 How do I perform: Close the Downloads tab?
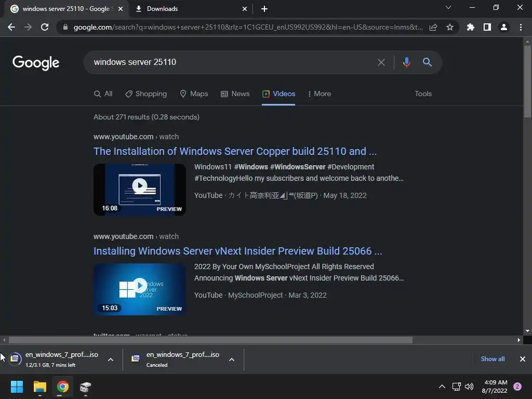[x=245, y=9]
